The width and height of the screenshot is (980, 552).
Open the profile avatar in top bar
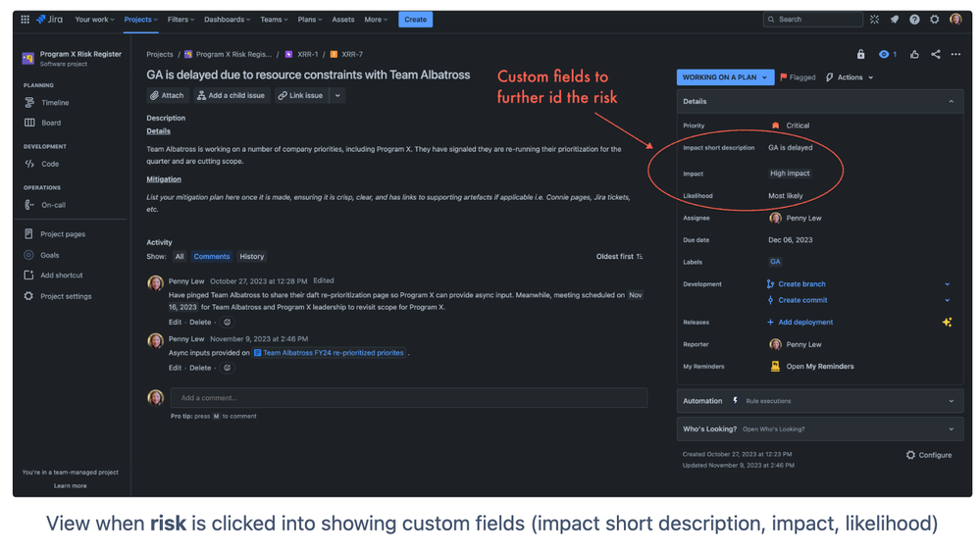(955, 20)
